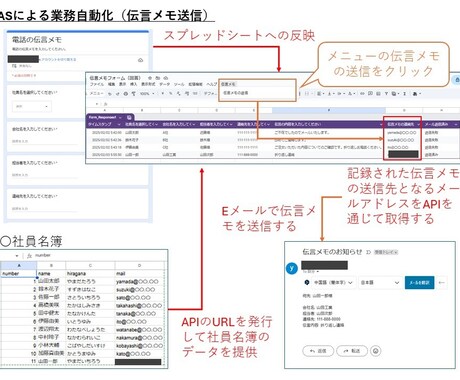Viewport: 460px width, 380px height.
Task: Click the paint format icon in the toolbar
Action: 133,94
